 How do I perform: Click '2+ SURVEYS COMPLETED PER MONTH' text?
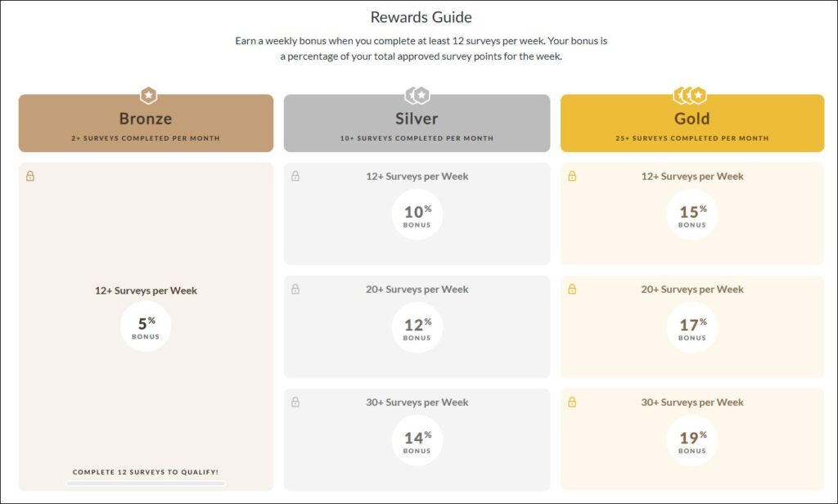coord(146,138)
